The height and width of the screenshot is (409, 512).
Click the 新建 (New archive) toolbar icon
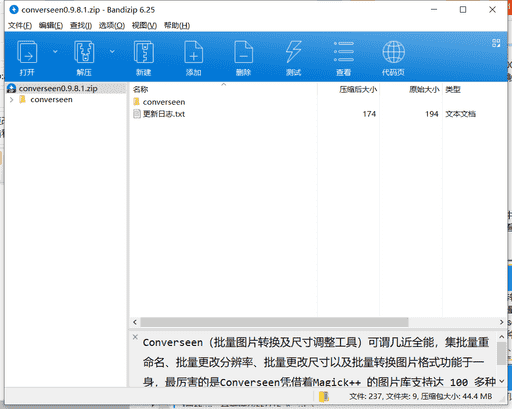coord(144,52)
